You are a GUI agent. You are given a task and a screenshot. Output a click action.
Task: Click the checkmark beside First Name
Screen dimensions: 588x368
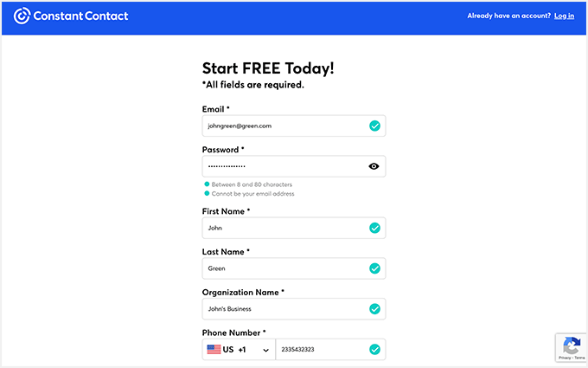pos(374,228)
